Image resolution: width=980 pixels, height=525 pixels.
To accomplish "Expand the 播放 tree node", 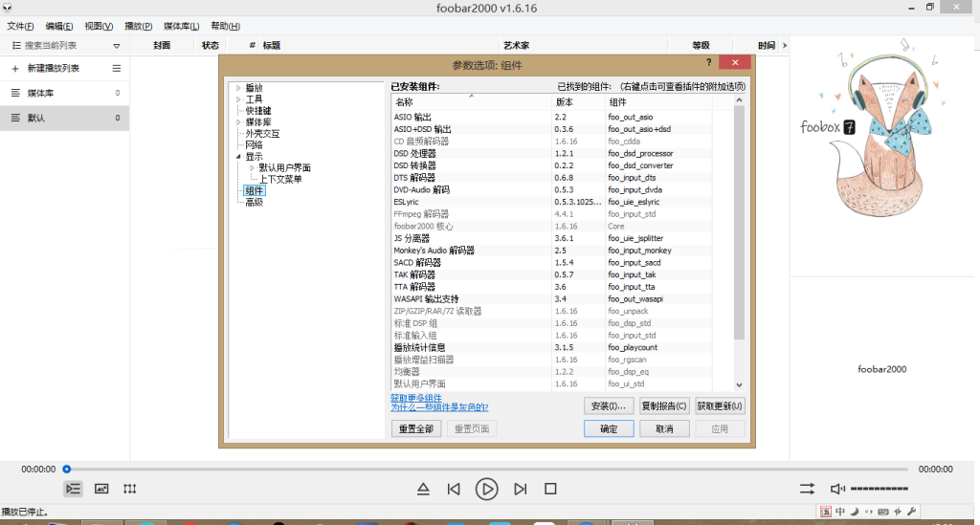I will pos(238,88).
